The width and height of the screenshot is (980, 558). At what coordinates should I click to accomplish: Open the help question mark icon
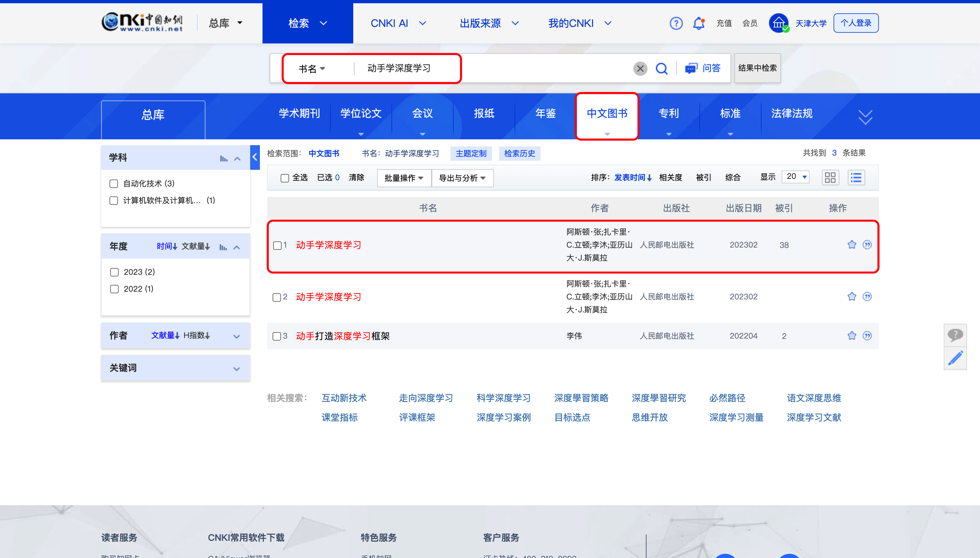(x=676, y=23)
